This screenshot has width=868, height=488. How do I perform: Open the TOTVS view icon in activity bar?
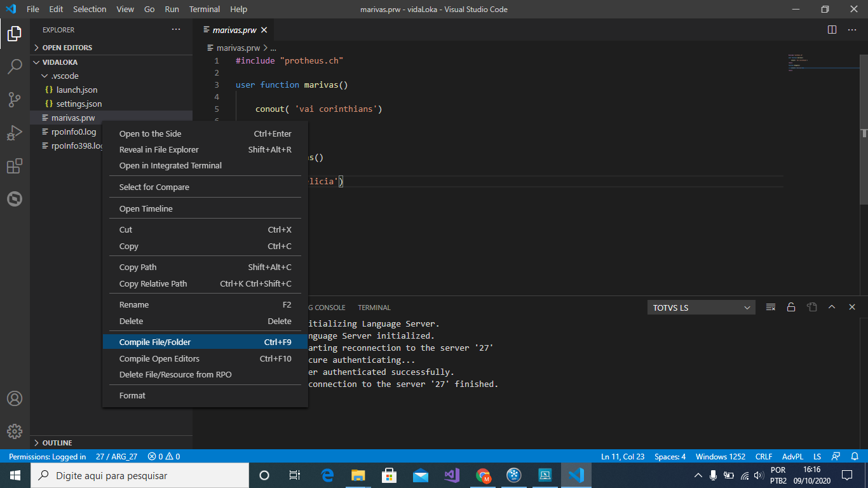[15, 199]
